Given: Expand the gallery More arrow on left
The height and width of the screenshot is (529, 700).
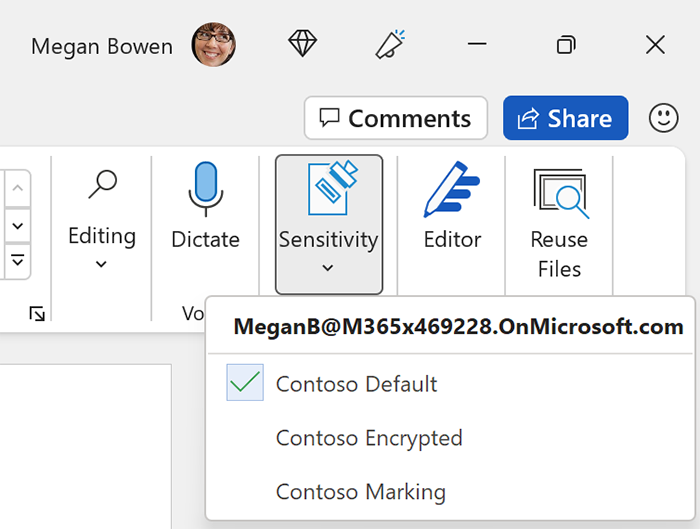Looking at the screenshot, I should tap(18, 262).
